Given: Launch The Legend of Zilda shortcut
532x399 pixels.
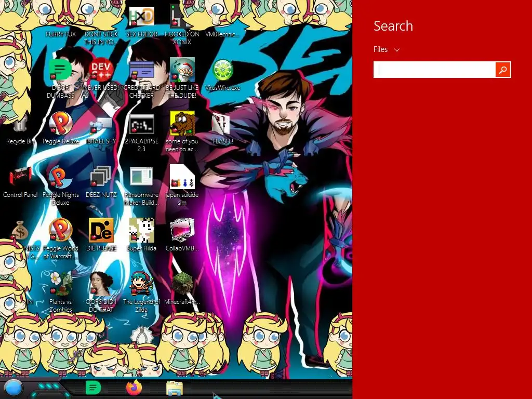Looking at the screenshot, I should point(142,284).
